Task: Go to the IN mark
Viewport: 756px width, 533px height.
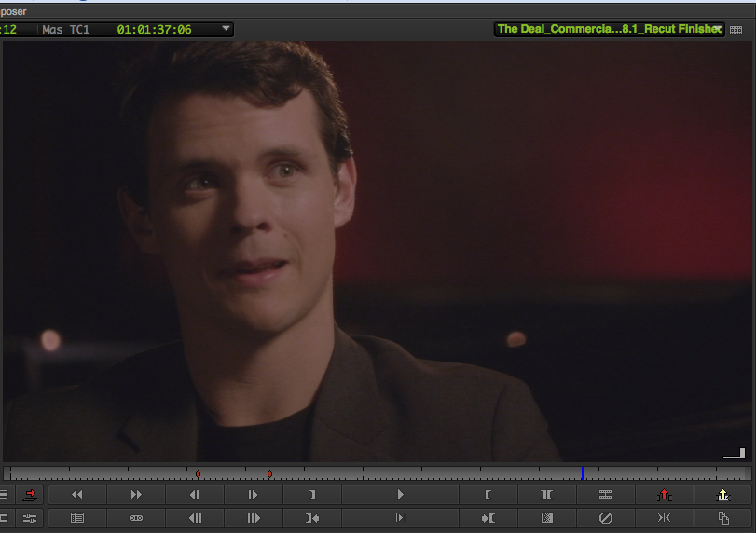Action: [312, 518]
